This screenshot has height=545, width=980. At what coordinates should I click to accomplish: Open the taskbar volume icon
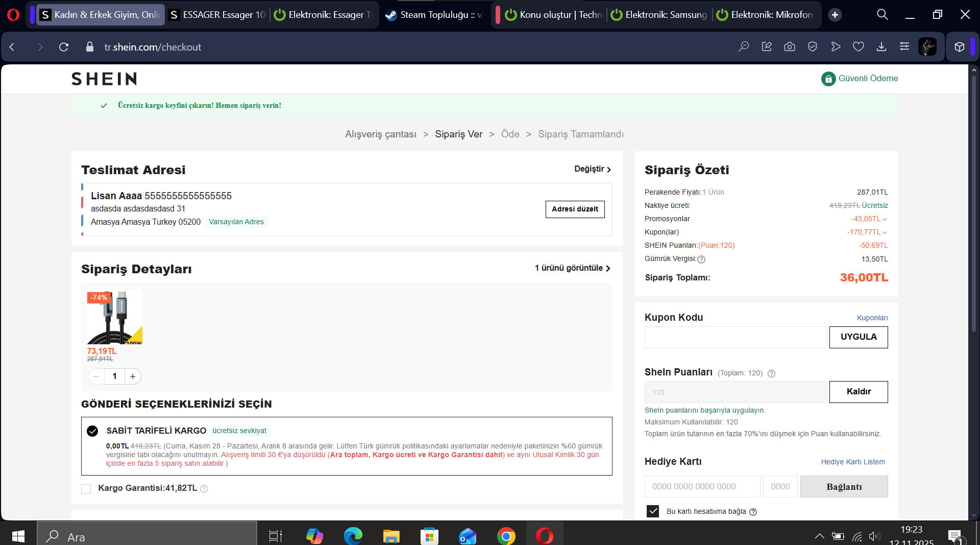pos(874,536)
